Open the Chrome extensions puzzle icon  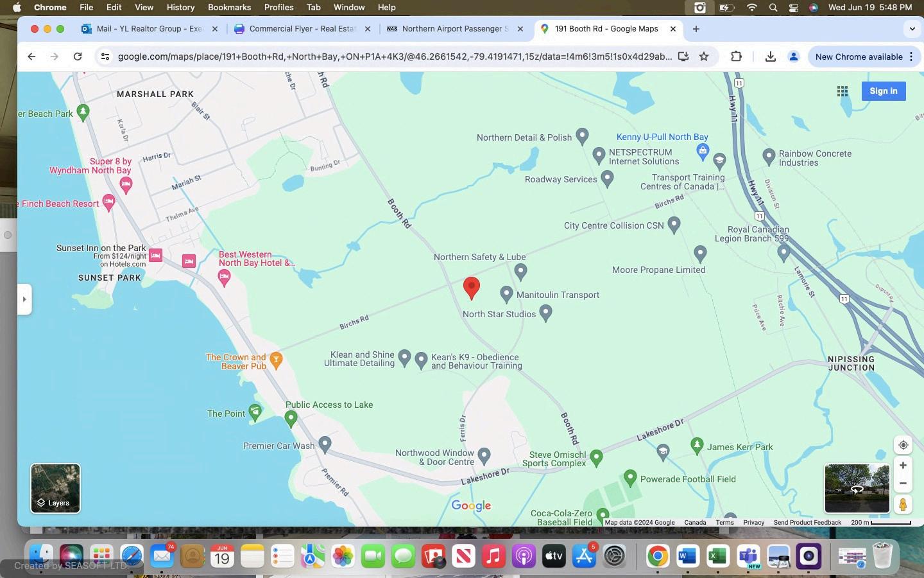tap(736, 57)
